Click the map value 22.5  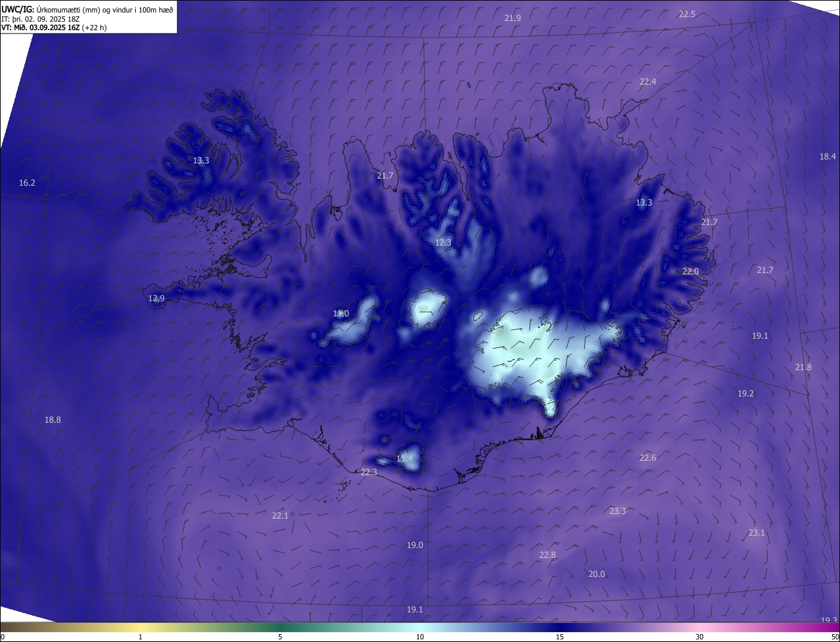pyautogui.click(x=687, y=14)
